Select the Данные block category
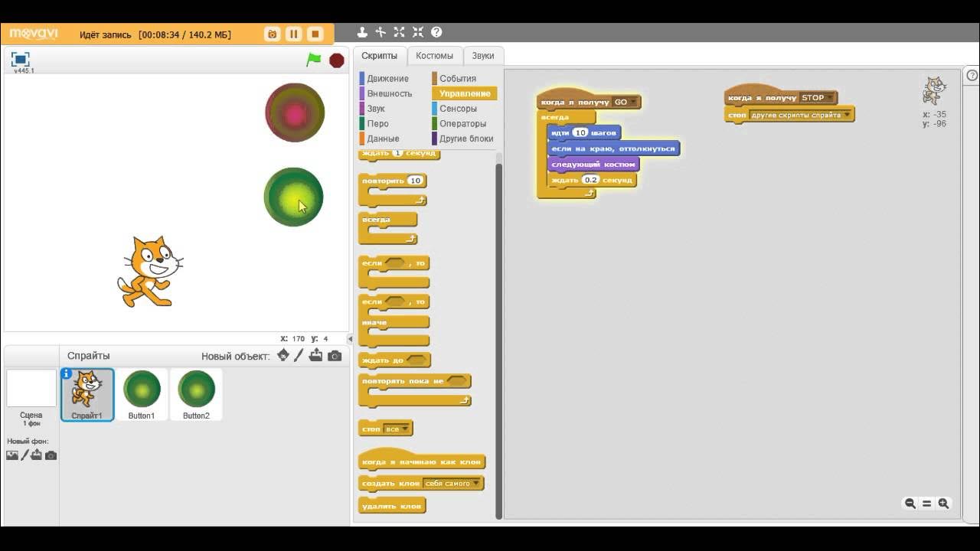The image size is (980, 551). (383, 139)
